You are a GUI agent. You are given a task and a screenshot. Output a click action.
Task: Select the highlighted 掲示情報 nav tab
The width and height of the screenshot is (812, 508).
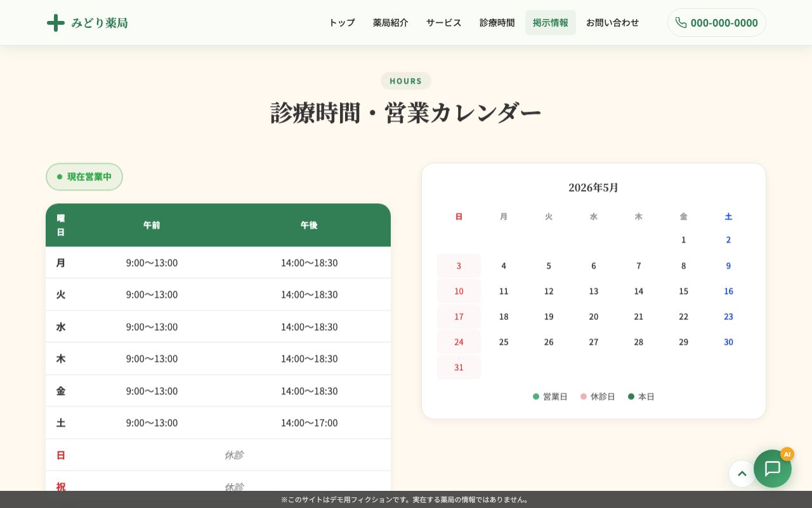point(551,22)
